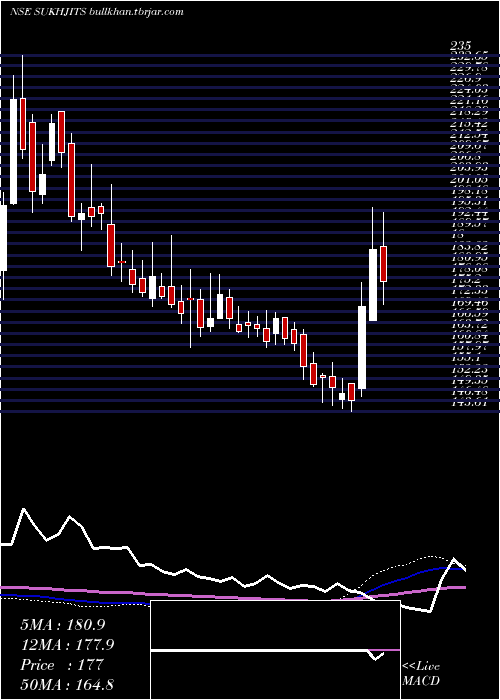The image size is (500, 700).
Task: Click the 192.44 price axis label
Action: point(469,213)
